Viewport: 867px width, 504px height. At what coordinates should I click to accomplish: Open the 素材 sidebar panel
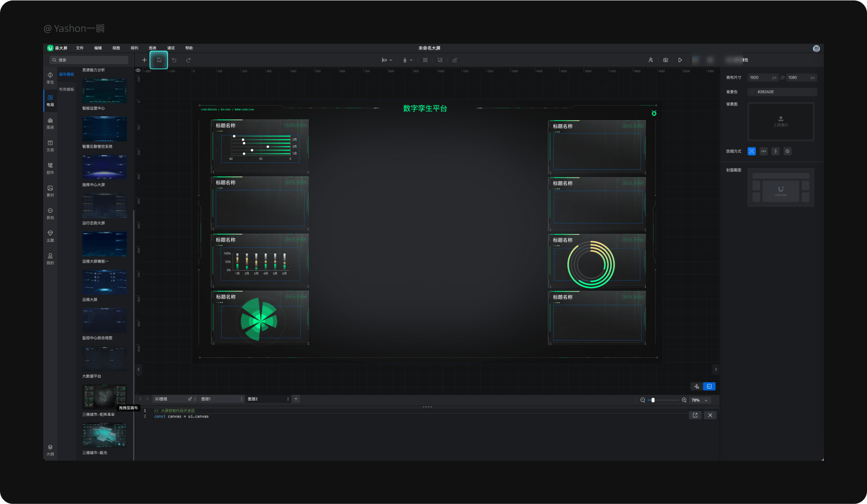tap(50, 191)
